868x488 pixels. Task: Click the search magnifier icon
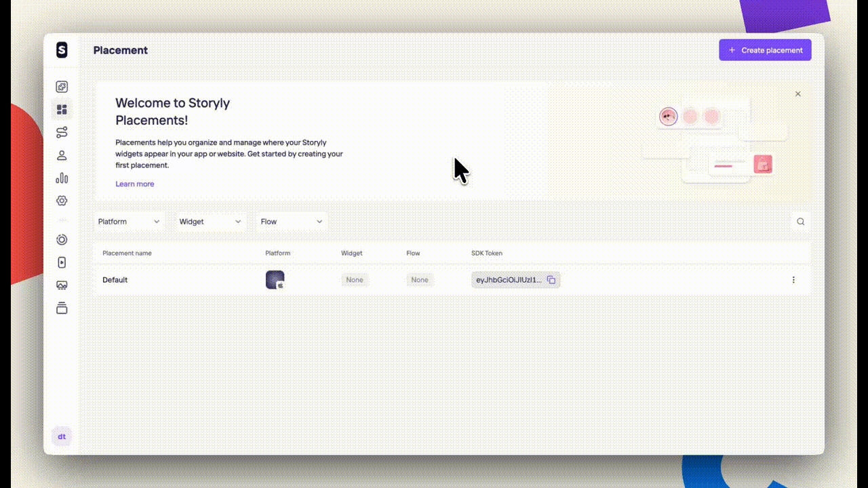pyautogui.click(x=801, y=222)
